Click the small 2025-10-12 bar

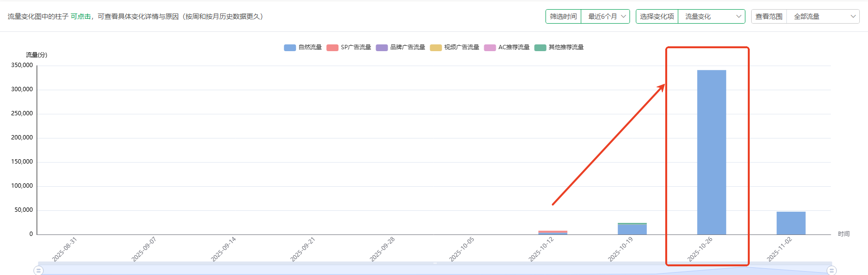point(553,233)
